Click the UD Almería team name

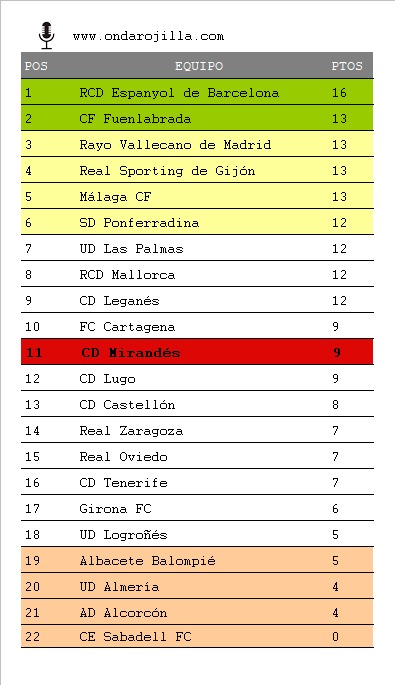coord(119,586)
